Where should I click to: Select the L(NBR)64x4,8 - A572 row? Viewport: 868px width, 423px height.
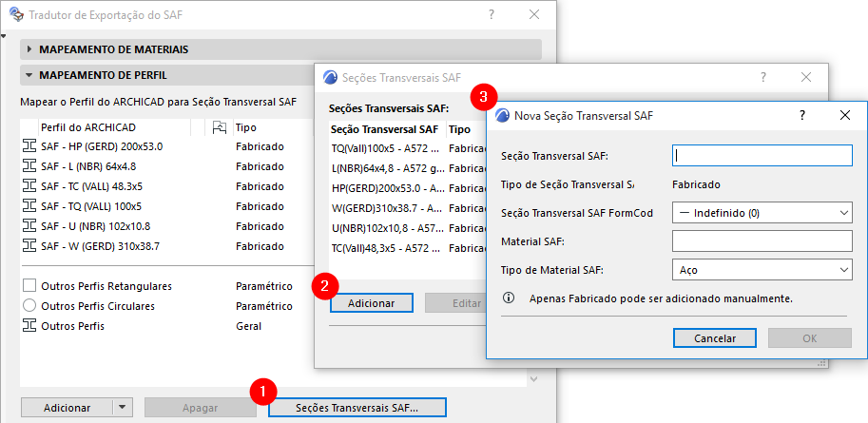point(407,168)
